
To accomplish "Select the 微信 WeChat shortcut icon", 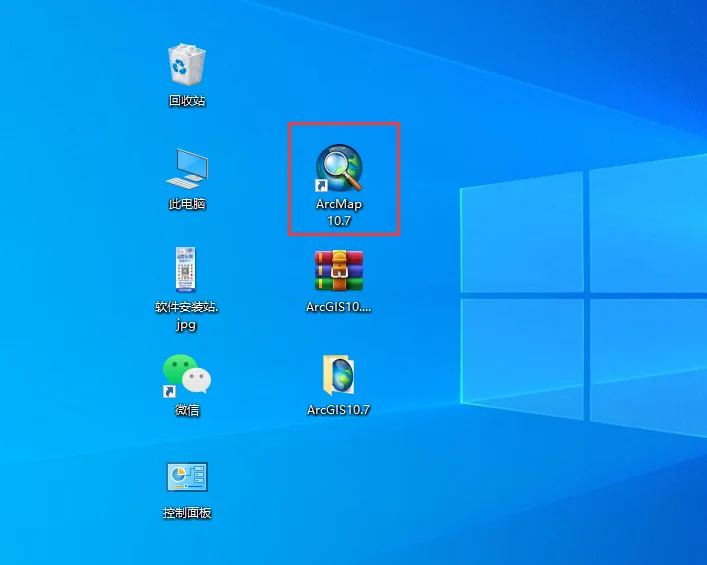I will [x=187, y=376].
